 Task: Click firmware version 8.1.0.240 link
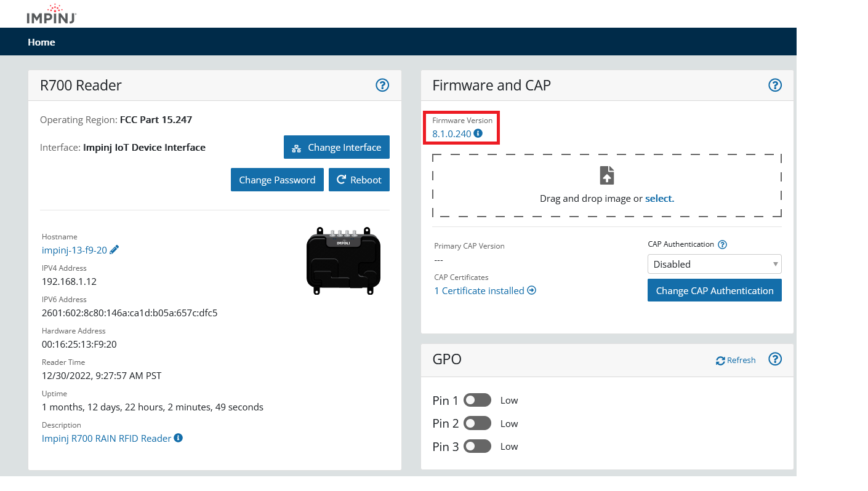pos(452,134)
